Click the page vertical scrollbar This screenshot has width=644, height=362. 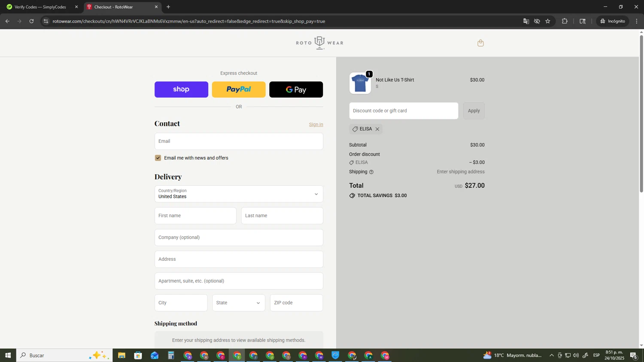pos(641,114)
